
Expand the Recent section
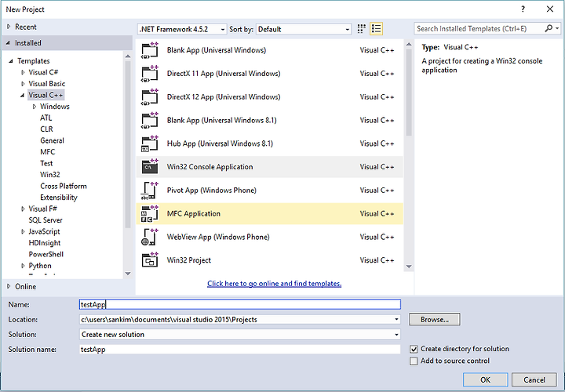(9, 27)
